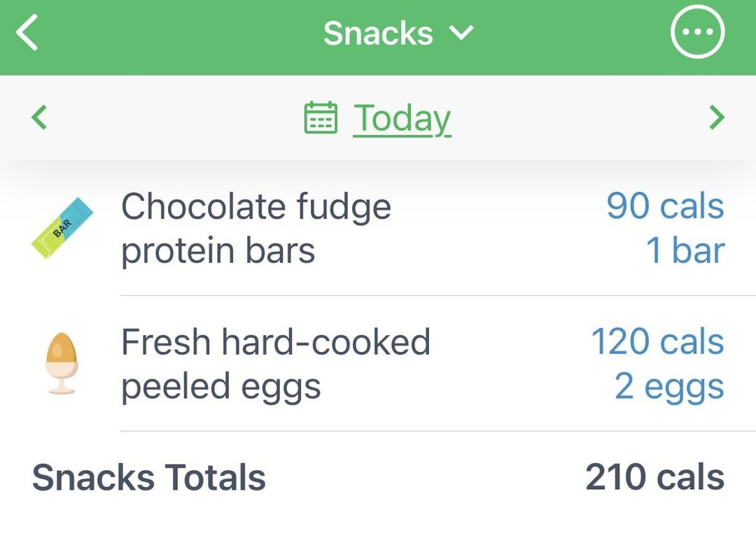The height and width of the screenshot is (545, 756).
Task: Change the 1 bar serving size
Action: point(685,250)
